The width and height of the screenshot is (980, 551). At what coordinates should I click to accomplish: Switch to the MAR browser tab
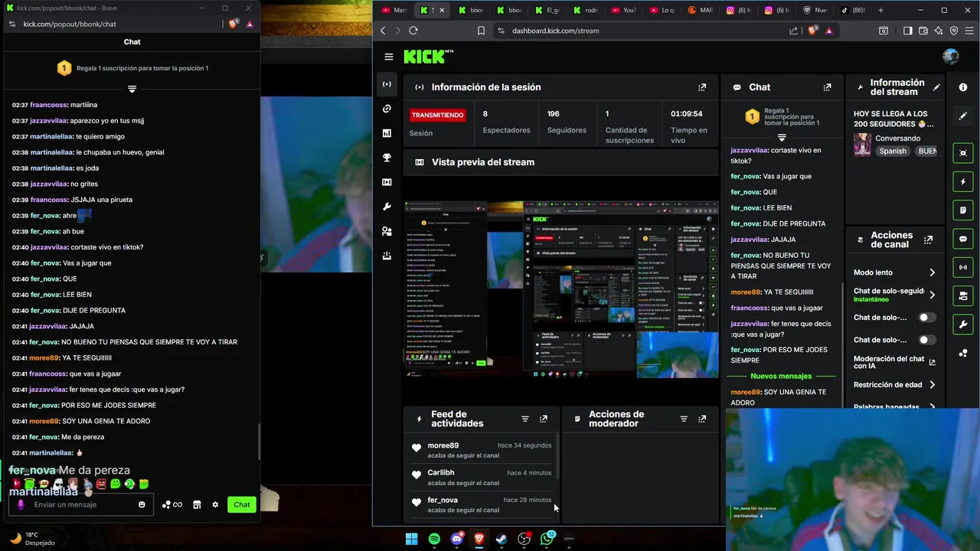[x=700, y=10]
